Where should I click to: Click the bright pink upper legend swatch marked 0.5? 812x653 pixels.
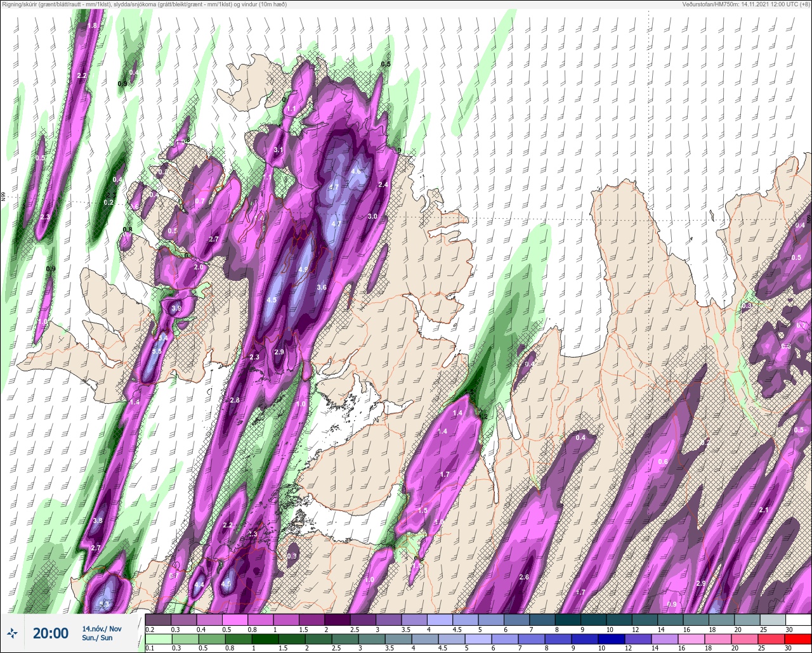(x=235, y=619)
